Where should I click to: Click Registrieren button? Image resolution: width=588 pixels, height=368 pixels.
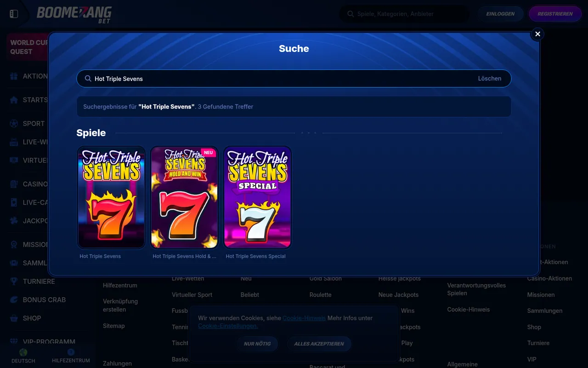[555, 14]
